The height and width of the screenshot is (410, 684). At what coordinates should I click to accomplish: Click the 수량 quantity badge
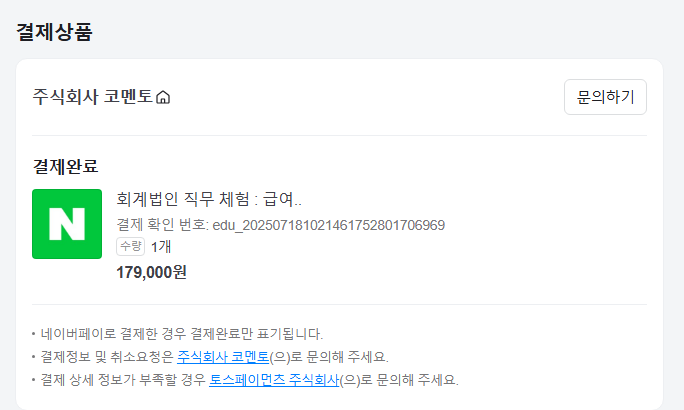pos(131,246)
